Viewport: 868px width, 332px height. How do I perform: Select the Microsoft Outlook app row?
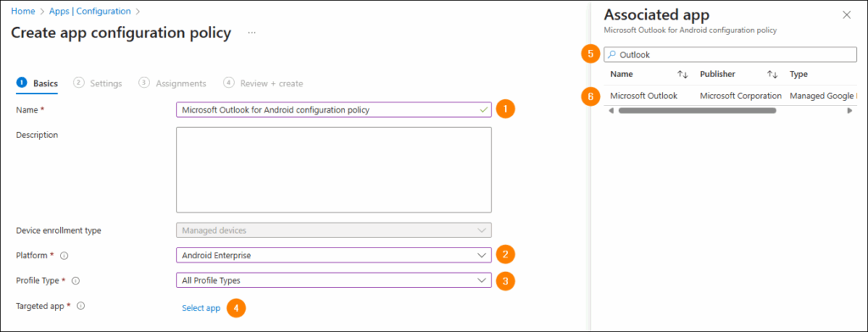pyautogui.click(x=731, y=96)
